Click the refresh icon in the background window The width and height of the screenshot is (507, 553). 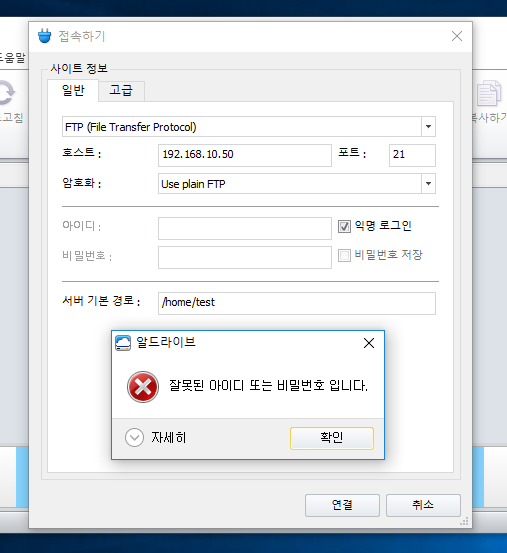[6, 93]
